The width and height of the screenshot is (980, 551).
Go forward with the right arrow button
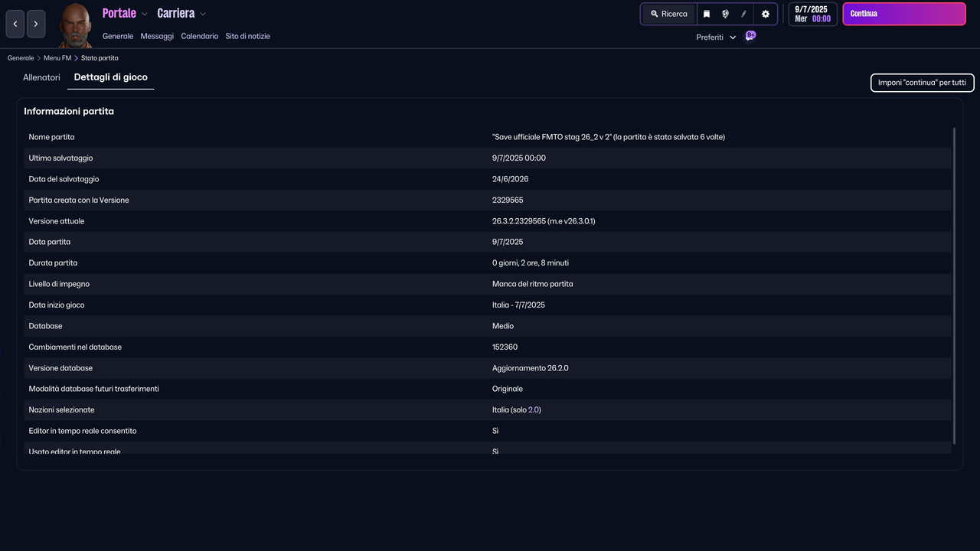(36, 24)
